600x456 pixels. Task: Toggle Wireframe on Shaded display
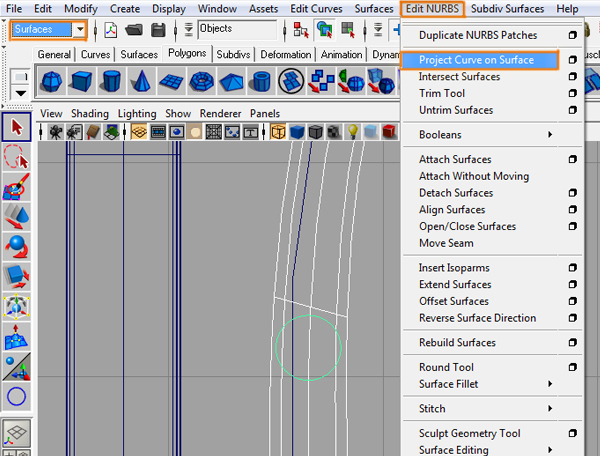tap(315, 132)
